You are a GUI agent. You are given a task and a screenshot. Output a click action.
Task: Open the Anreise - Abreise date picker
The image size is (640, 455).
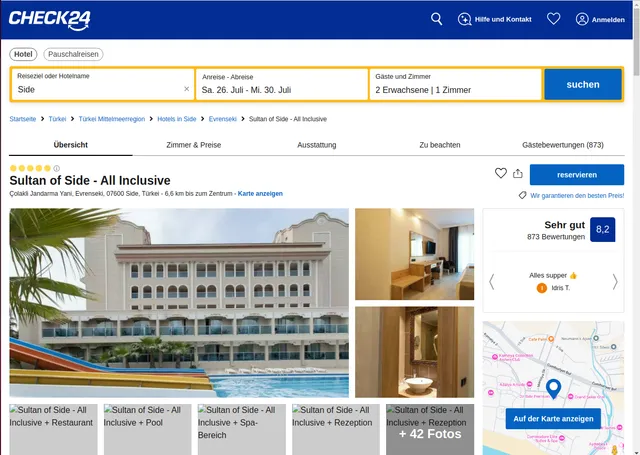282,84
